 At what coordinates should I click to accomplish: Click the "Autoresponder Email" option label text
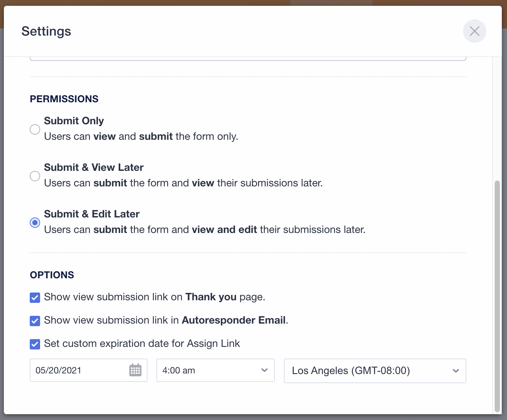tap(166, 320)
